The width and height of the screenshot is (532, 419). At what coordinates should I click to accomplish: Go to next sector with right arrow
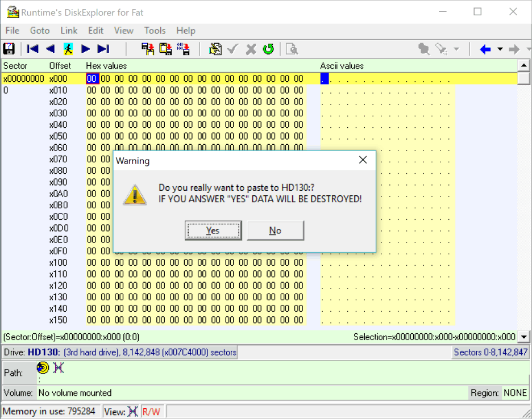(x=86, y=49)
